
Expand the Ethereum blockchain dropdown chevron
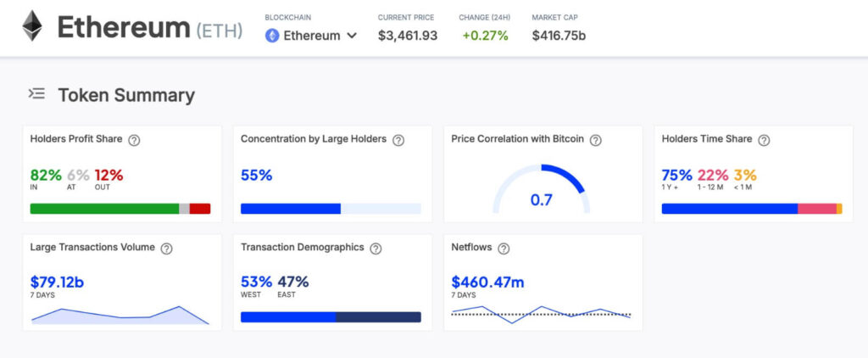[x=352, y=36]
